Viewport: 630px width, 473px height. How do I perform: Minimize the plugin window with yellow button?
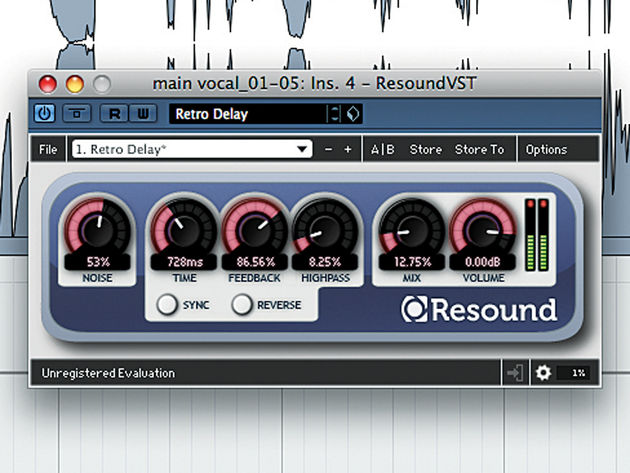[x=75, y=84]
